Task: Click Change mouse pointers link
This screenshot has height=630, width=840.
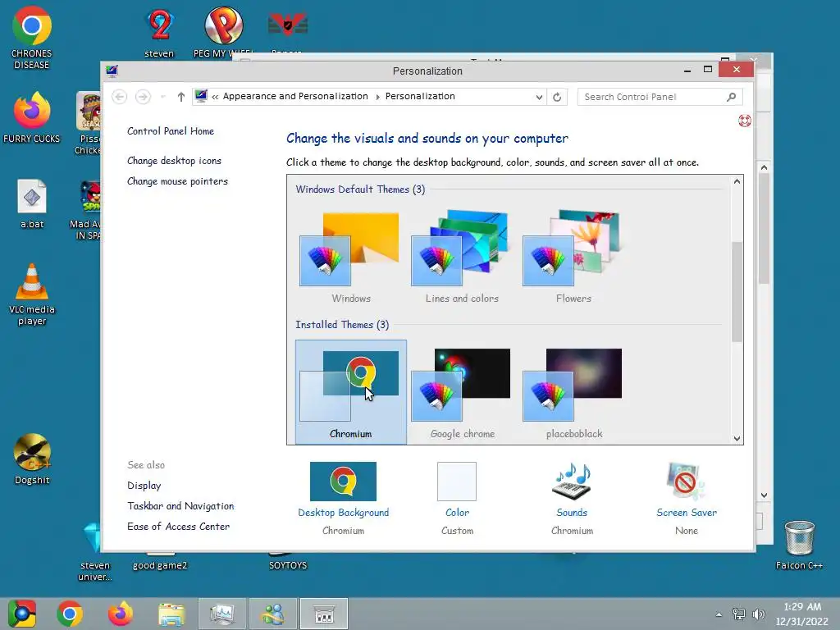Action: pyautogui.click(x=177, y=181)
